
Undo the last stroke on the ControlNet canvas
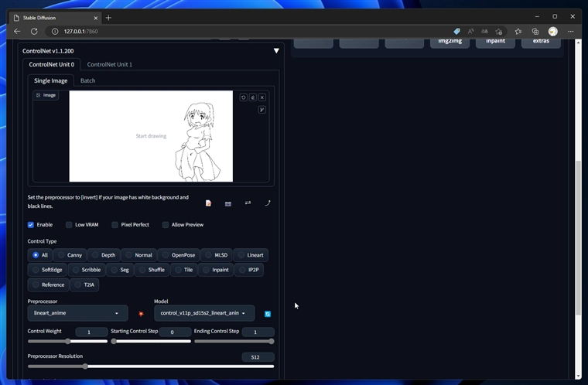(x=244, y=97)
